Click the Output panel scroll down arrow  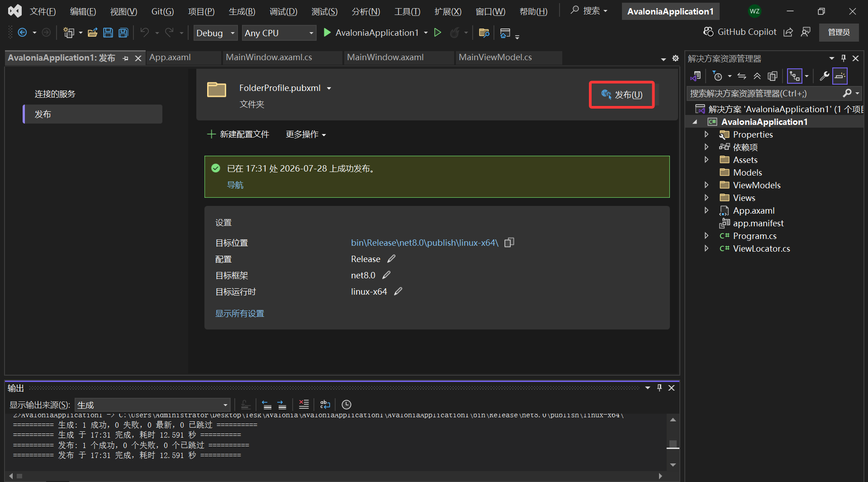click(673, 465)
